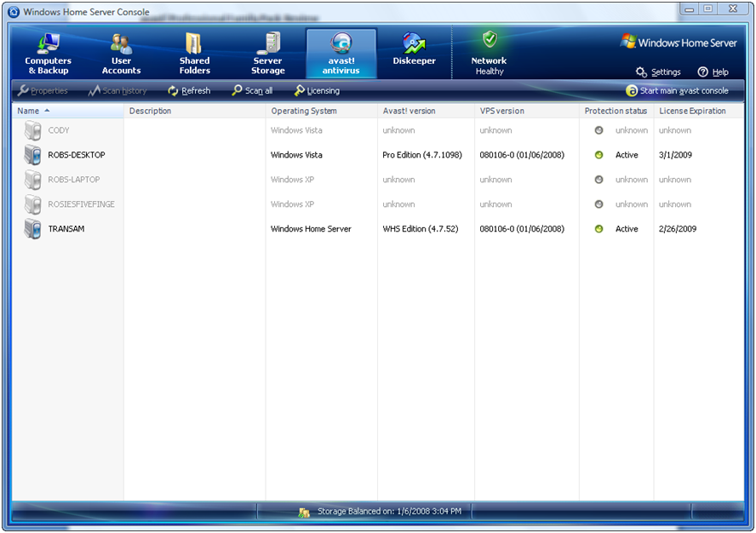This screenshot has height=533, width=756.
Task: Open the Diskeeper tab
Action: pyautogui.click(x=414, y=49)
